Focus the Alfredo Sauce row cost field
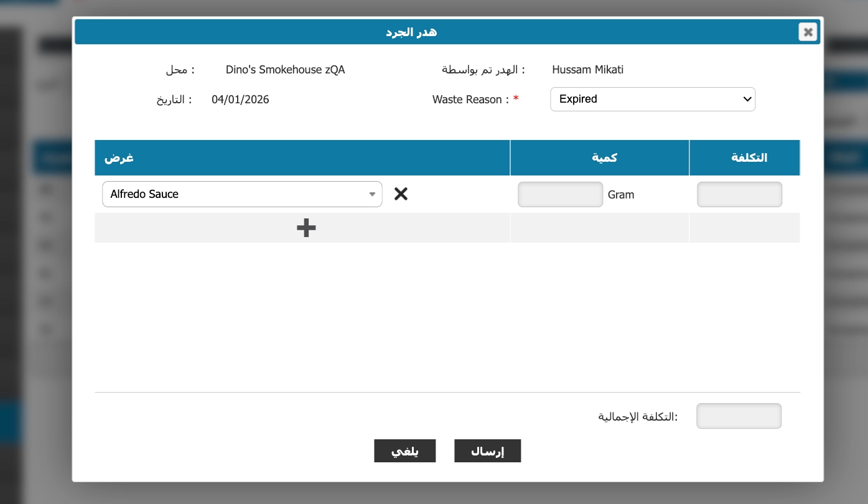Image resolution: width=868 pixels, height=504 pixels. point(739,194)
